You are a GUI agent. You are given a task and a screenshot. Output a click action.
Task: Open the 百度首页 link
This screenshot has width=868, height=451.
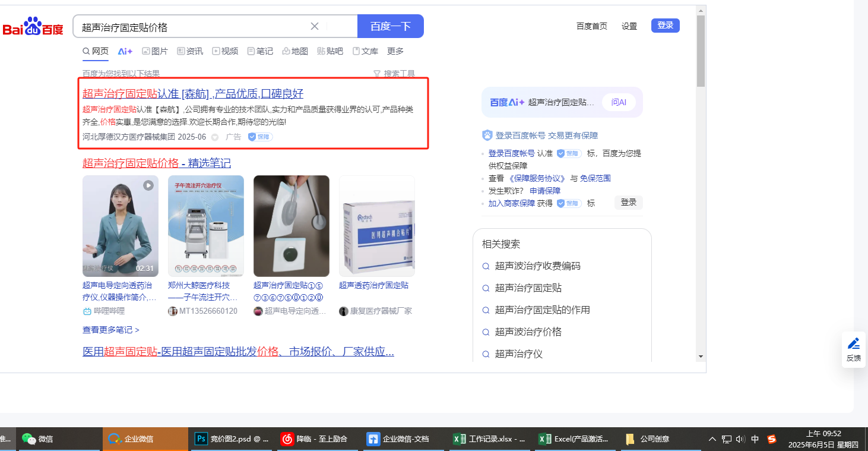pos(592,26)
